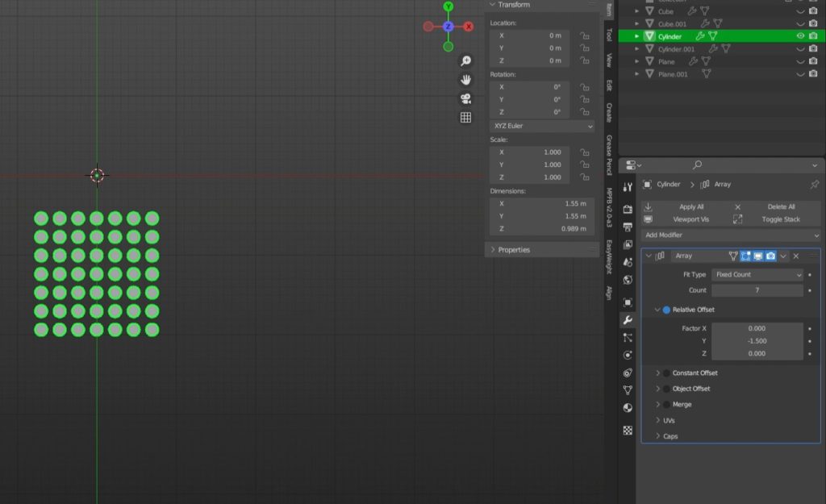The height and width of the screenshot is (504, 826).
Task: Open the Tool sidebar tab
Action: [609, 35]
